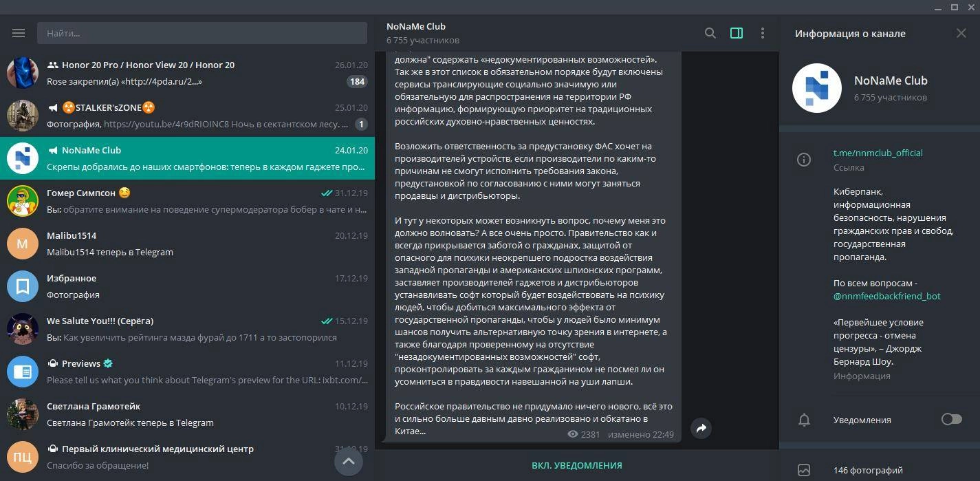
Task: Click the ПЦ avatar circle
Action: 22,457
